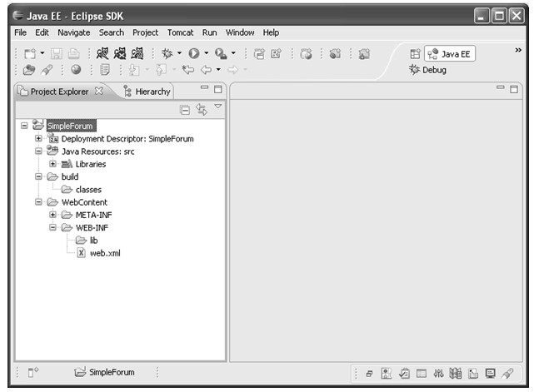The image size is (544, 392).
Task: Restart Tomcat with the third cat icon
Action: tap(137, 53)
